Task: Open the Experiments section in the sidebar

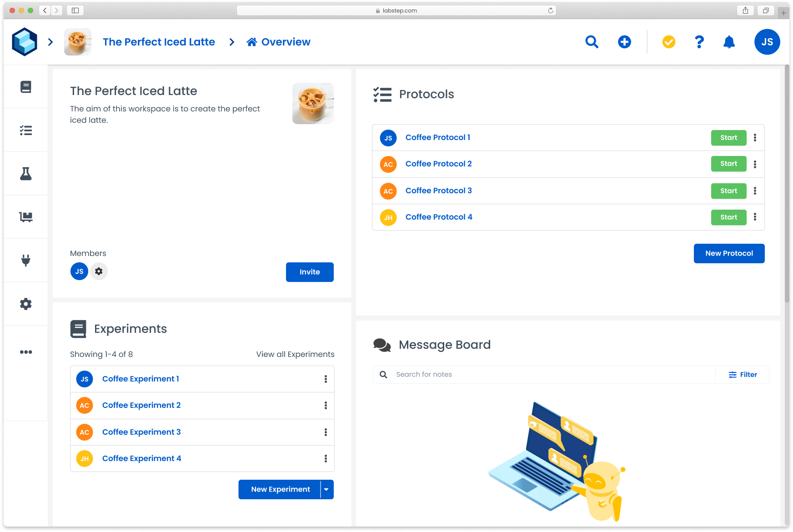Action: click(26, 86)
